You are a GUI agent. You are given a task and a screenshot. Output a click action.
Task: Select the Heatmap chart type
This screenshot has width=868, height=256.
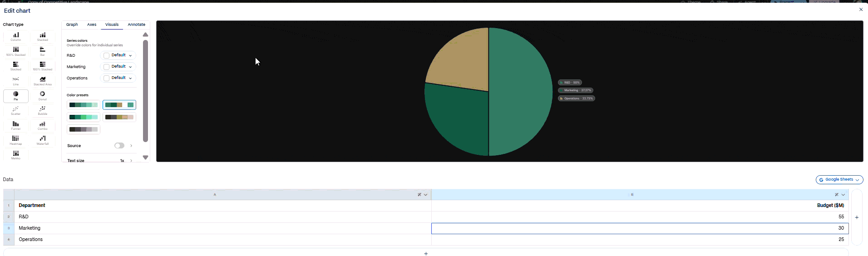pos(16,140)
